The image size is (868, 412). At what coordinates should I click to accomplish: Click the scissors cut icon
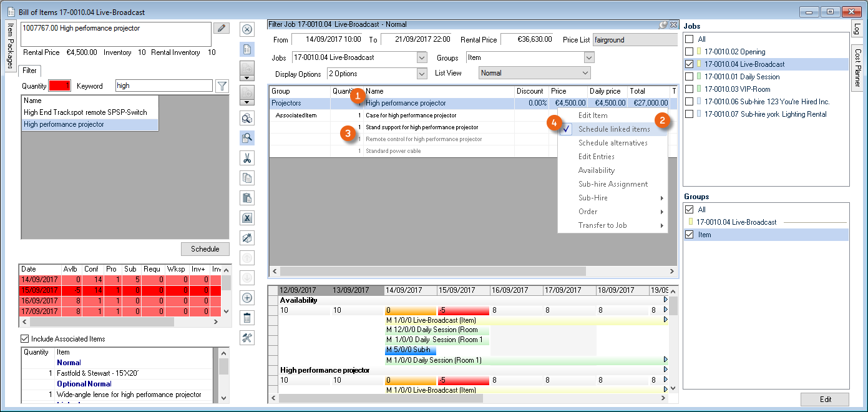(246, 159)
